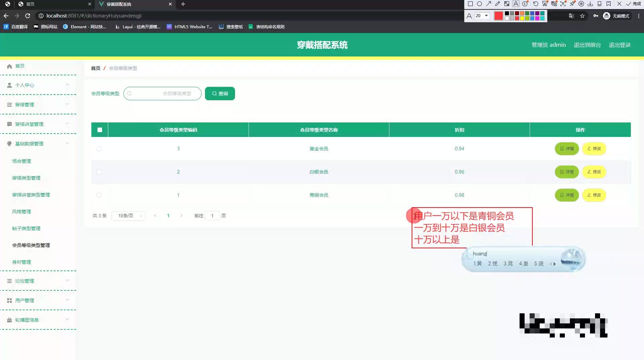Select the pencil drawing tool
644x360 pixels.
click(x=498, y=4)
